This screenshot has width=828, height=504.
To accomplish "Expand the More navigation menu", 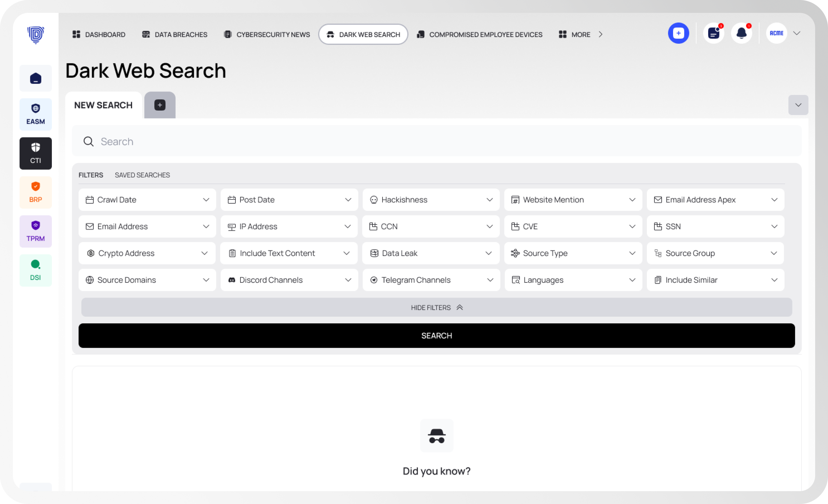I will point(580,35).
